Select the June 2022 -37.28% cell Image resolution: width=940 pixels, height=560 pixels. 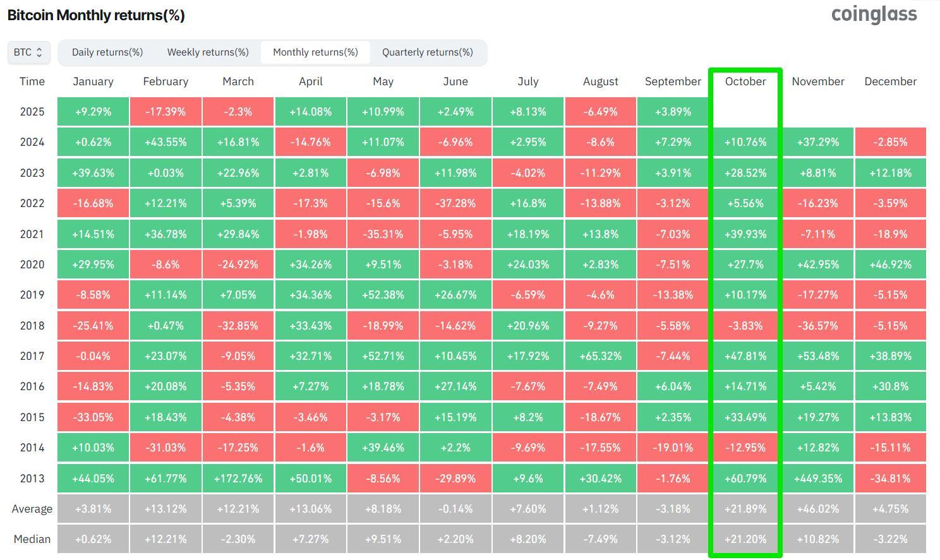[x=455, y=203]
